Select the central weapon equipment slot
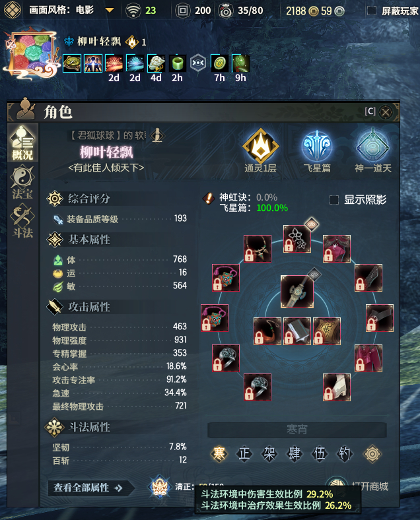 pyautogui.click(x=297, y=292)
